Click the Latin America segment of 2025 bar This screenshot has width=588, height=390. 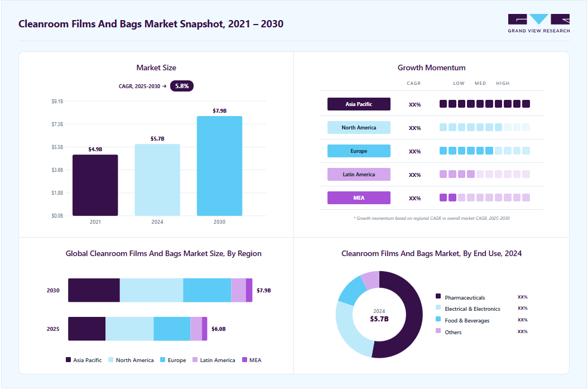tap(196, 329)
